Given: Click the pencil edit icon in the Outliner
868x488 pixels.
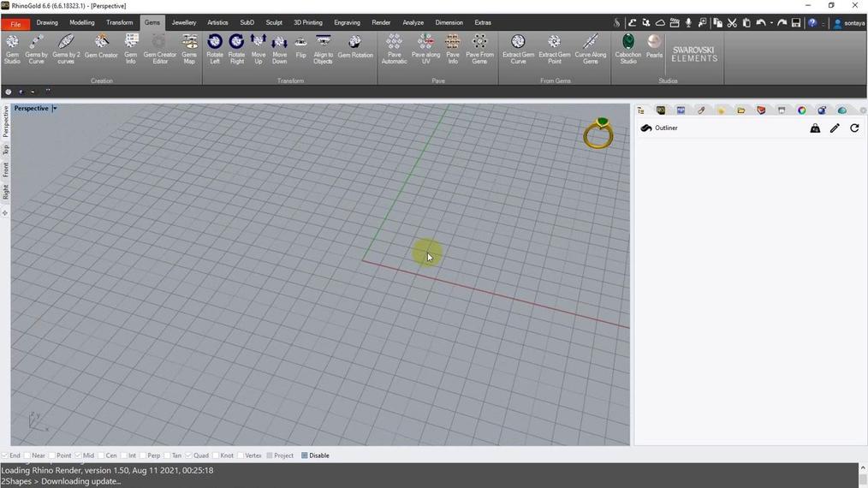Looking at the screenshot, I should [x=835, y=128].
